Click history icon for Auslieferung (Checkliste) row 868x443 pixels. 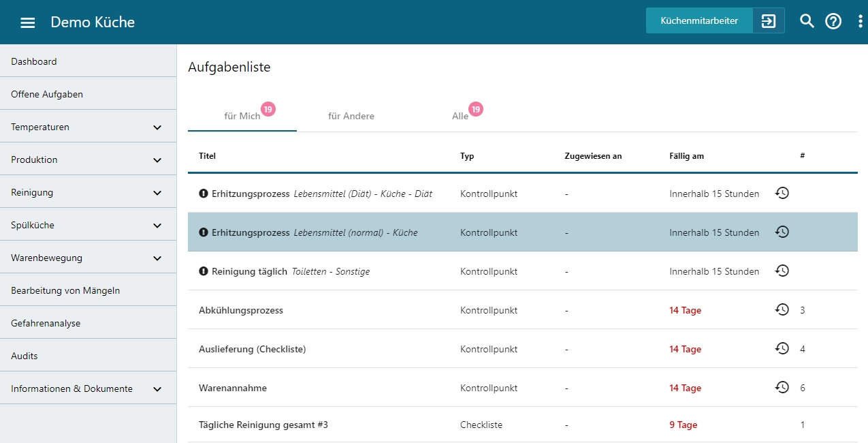782,348
